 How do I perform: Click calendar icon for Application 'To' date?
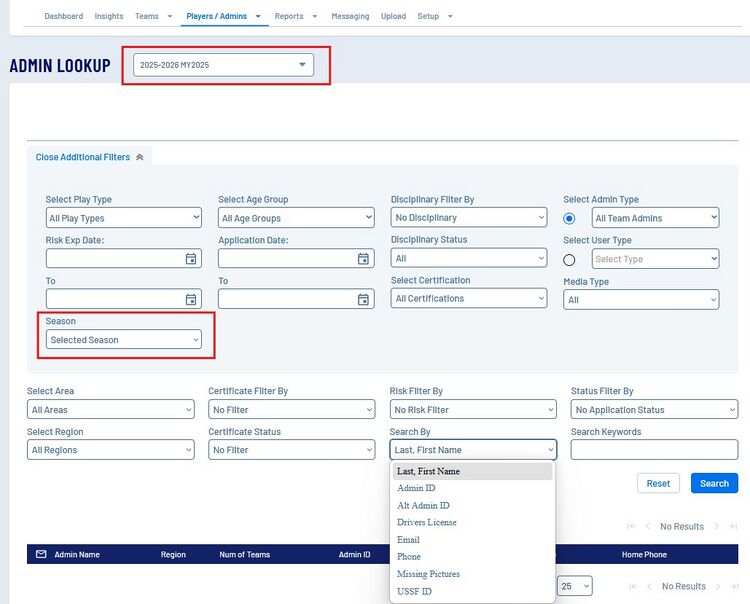364,299
